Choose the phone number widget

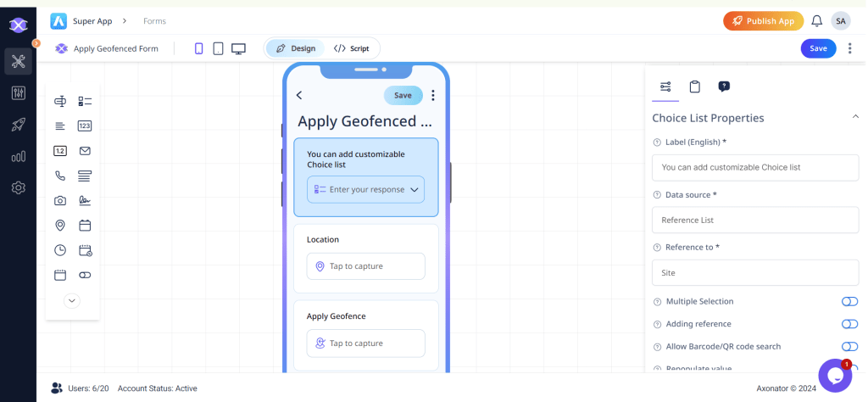click(60, 176)
